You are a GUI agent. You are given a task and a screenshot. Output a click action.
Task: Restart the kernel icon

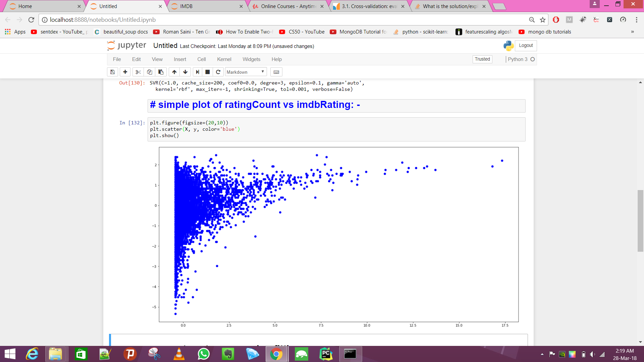pyautogui.click(x=218, y=72)
